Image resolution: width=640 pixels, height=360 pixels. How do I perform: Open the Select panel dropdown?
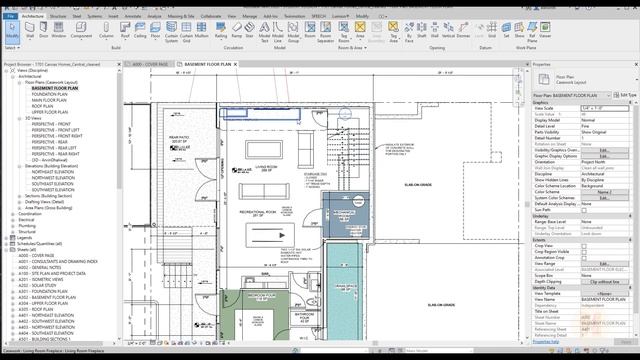click(x=12, y=48)
